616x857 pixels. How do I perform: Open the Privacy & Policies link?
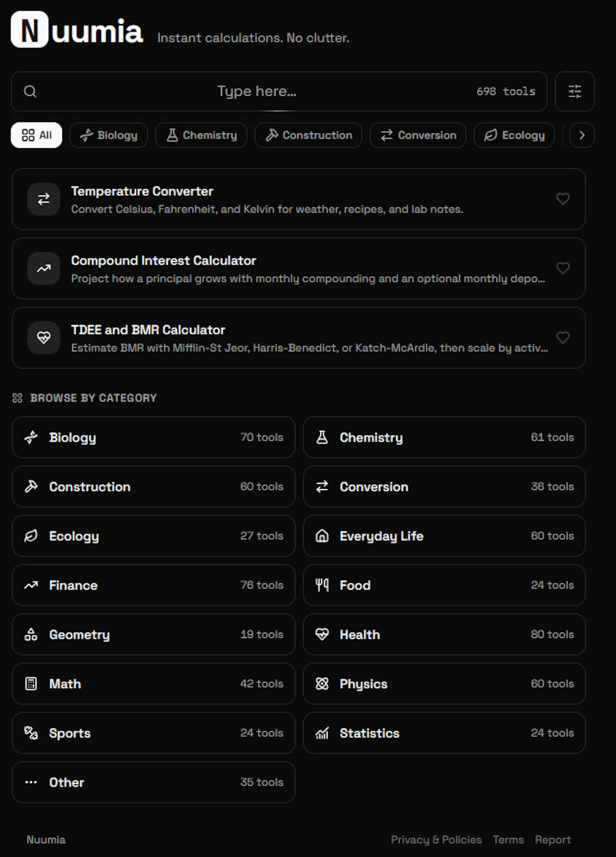pos(436,840)
